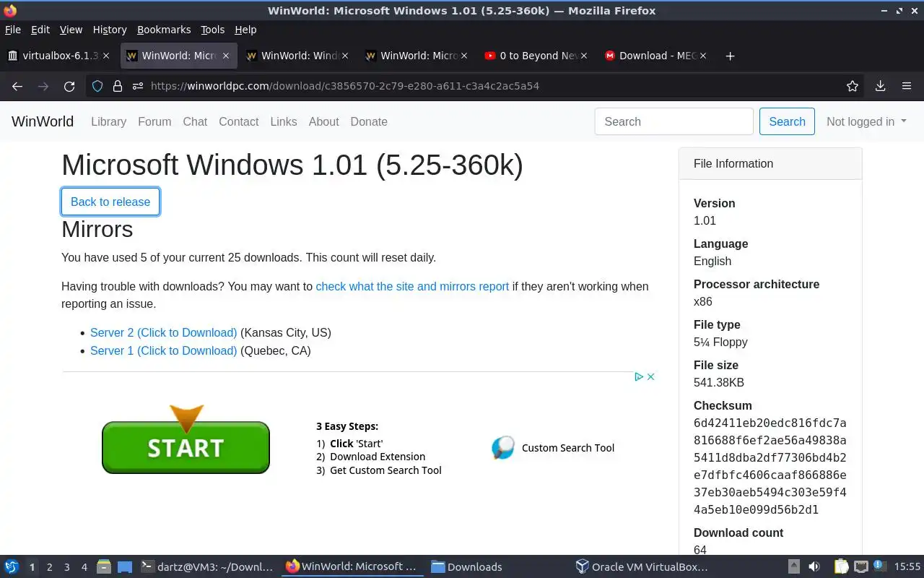Viewport: 924px width, 578px height.
Task: Open the site permissions icon in address bar
Action: [137, 86]
